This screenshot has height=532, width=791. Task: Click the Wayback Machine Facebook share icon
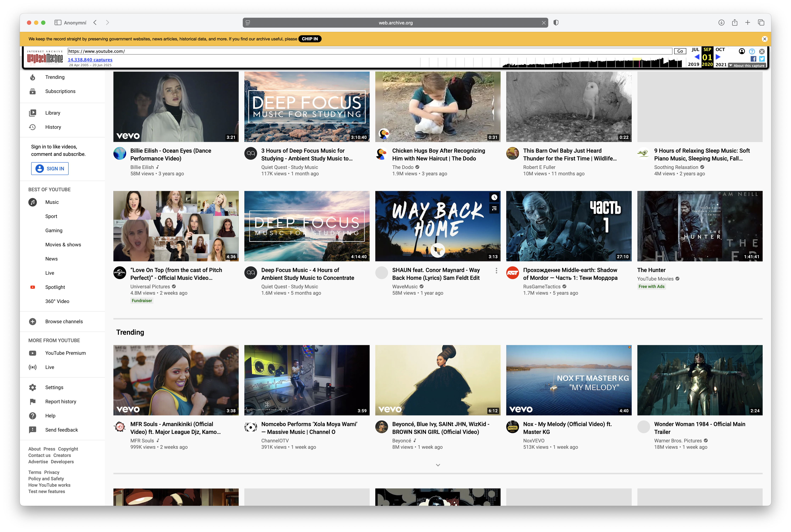[753, 59]
